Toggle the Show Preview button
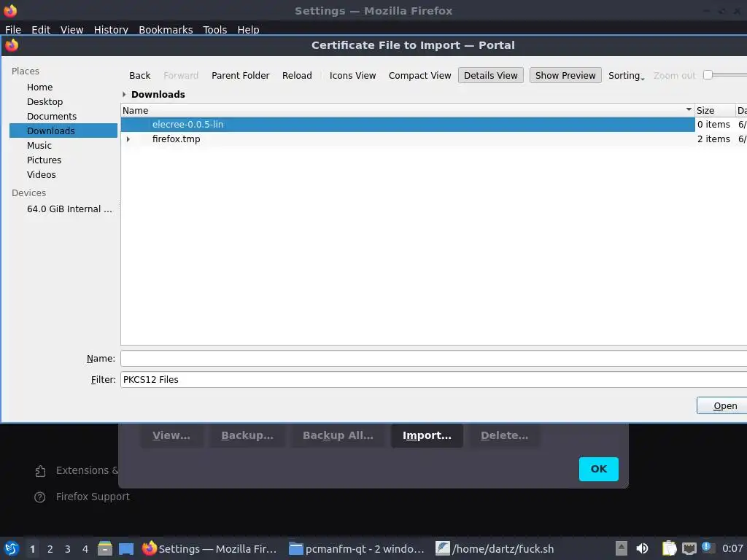 (x=565, y=75)
